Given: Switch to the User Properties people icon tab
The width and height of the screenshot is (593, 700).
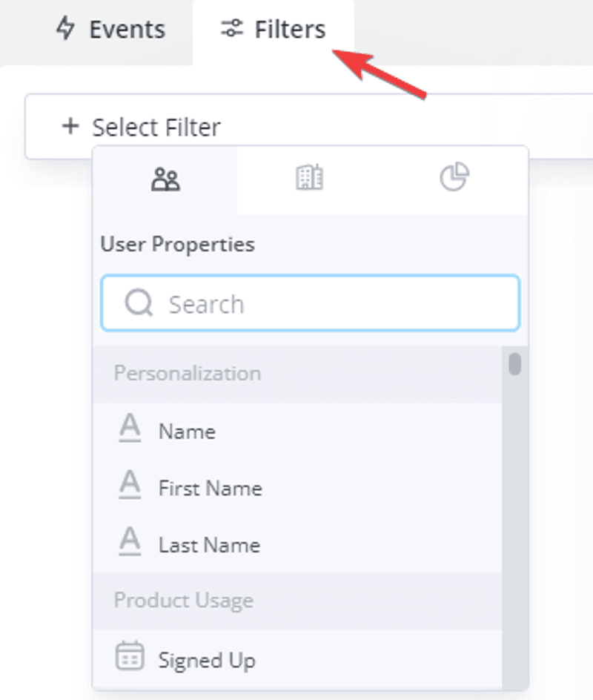Looking at the screenshot, I should tap(165, 178).
